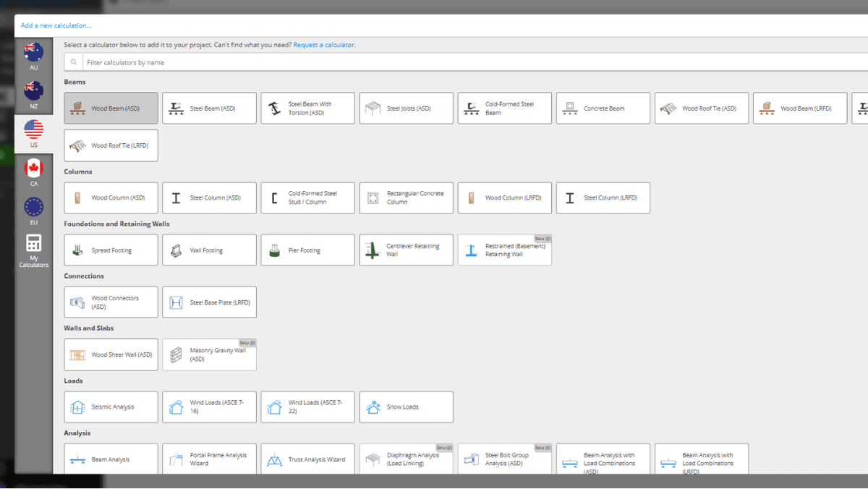Click the Wind Loads (ASCE 7-16) icon

point(176,407)
